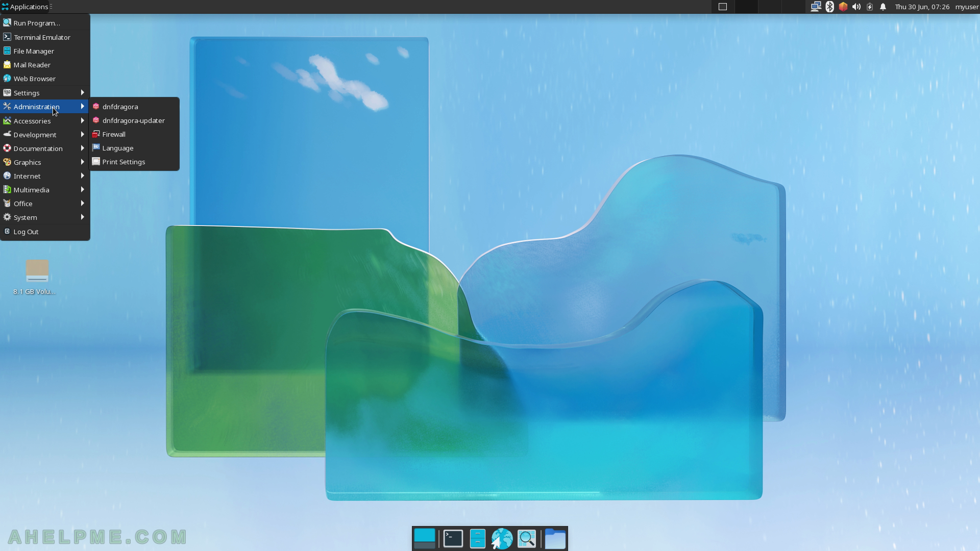
Task: Switch to the first workspace with window outline
Action: click(723, 7)
